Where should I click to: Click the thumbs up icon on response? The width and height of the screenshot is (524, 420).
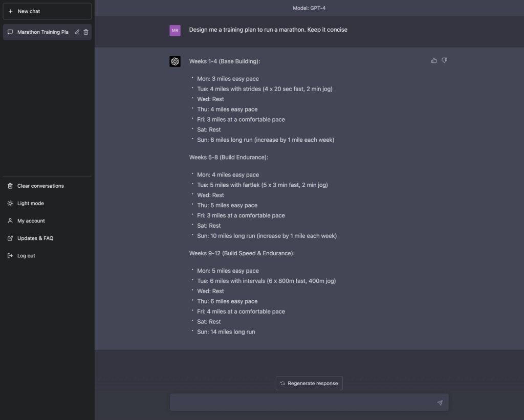point(434,60)
